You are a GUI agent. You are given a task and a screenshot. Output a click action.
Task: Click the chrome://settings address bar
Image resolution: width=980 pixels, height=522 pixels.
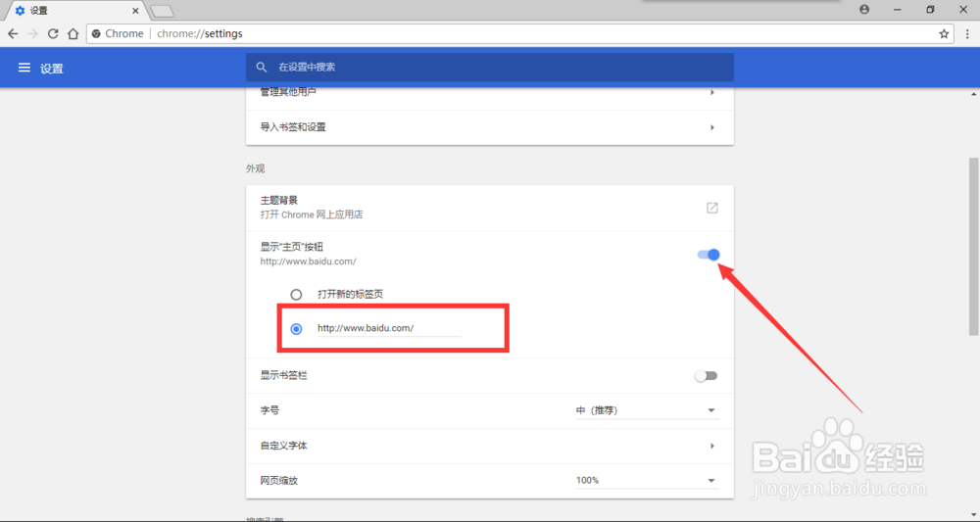coord(518,33)
